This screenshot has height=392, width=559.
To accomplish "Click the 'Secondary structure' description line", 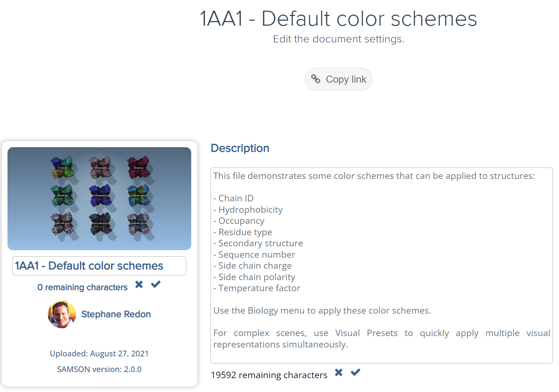I will pyautogui.click(x=260, y=243).
